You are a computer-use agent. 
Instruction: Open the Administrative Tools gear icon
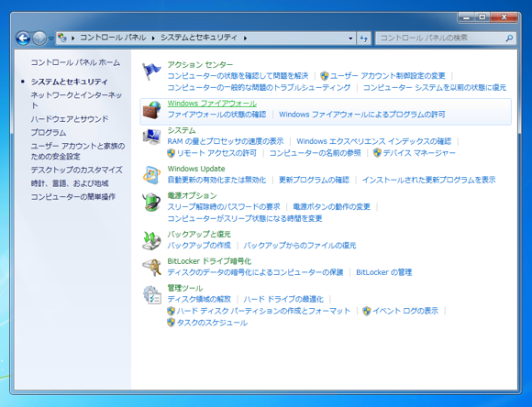(x=151, y=294)
